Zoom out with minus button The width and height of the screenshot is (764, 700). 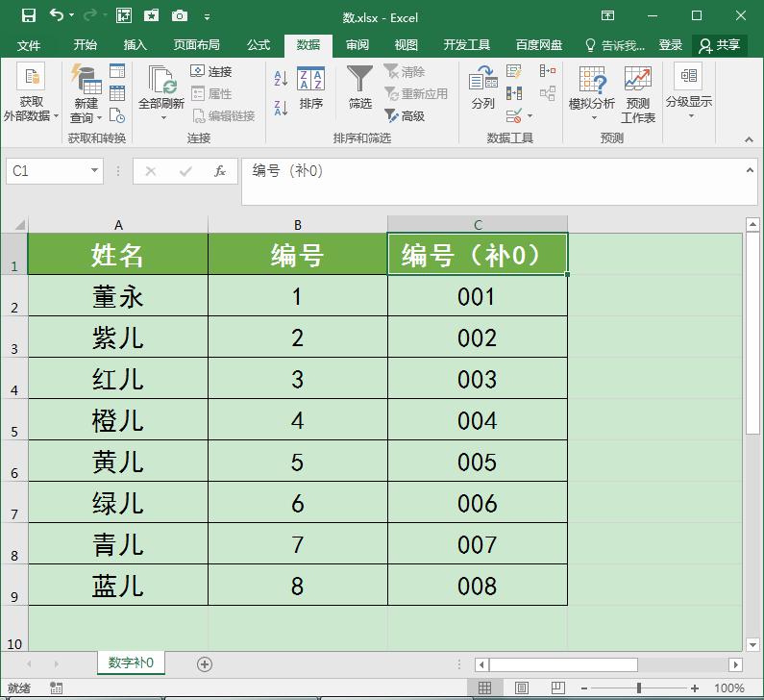click(584, 687)
